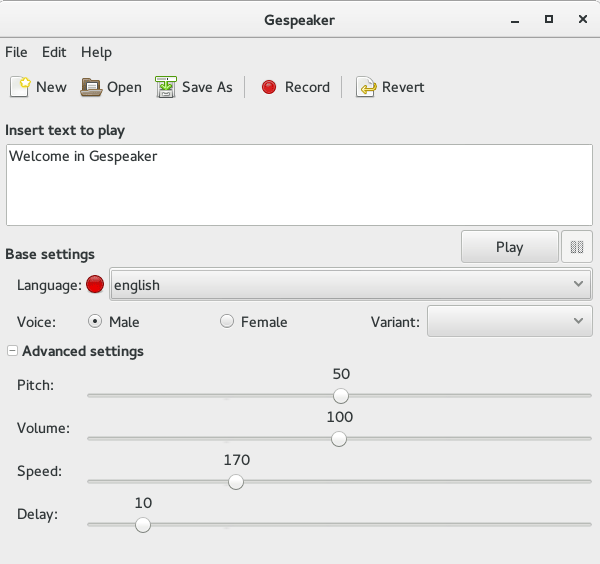Open the Variant dropdown
Image resolution: width=600 pixels, height=564 pixels.
click(509, 321)
